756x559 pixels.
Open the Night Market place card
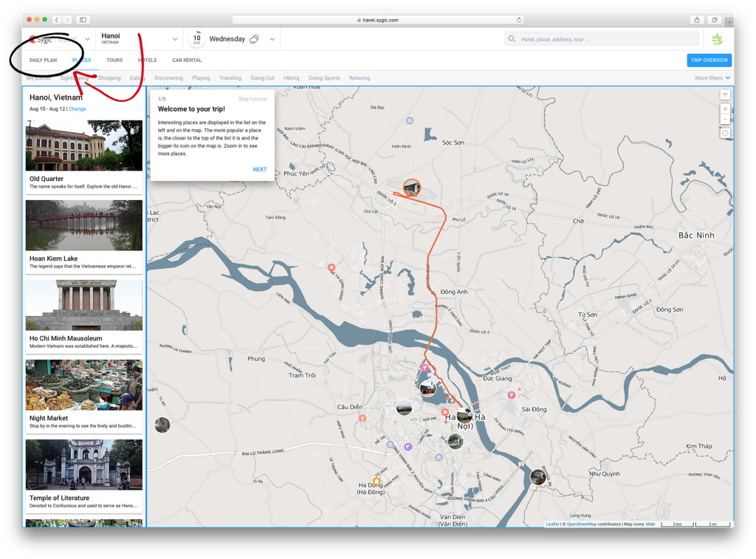[x=84, y=396]
